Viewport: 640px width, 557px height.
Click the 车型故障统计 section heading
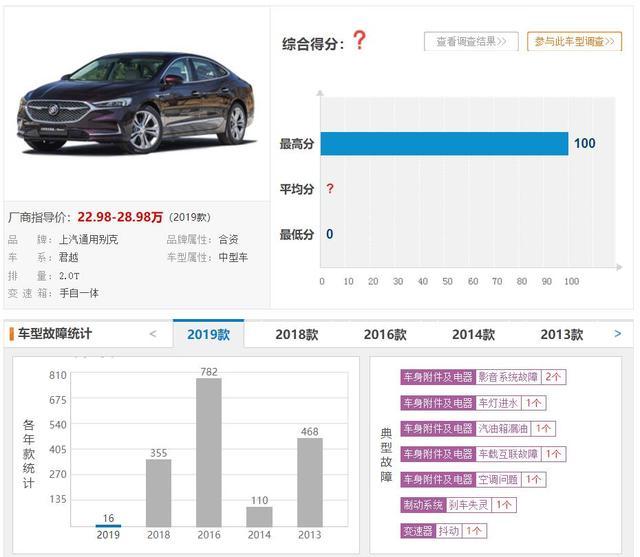pos(55,333)
